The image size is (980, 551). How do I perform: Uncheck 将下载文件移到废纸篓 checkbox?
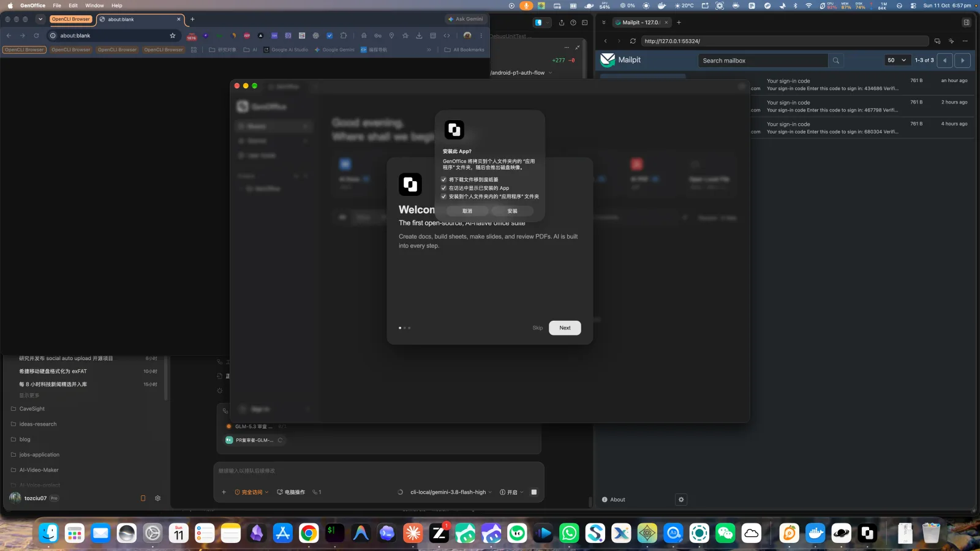point(443,179)
